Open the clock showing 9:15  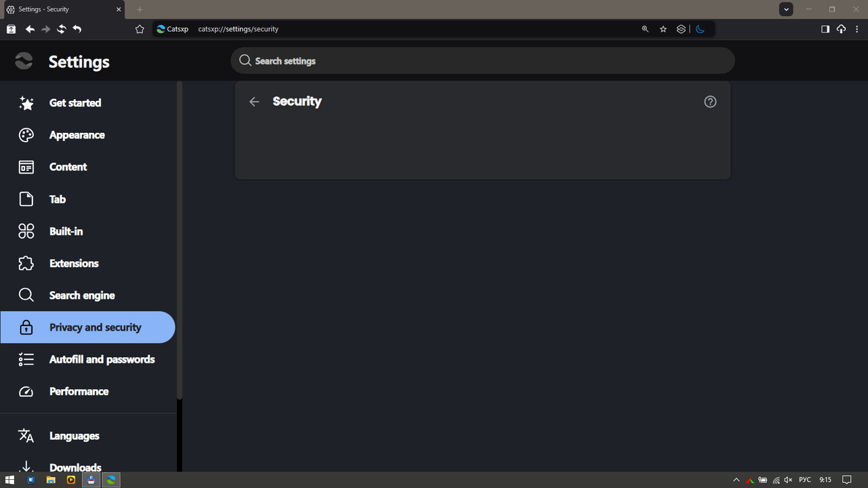click(825, 480)
